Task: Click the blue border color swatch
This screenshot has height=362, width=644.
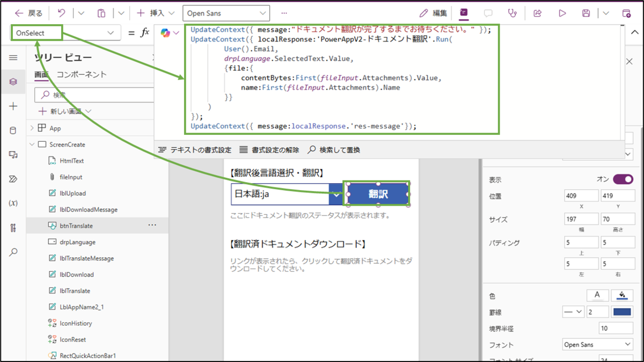Action: click(x=623, y=312)
